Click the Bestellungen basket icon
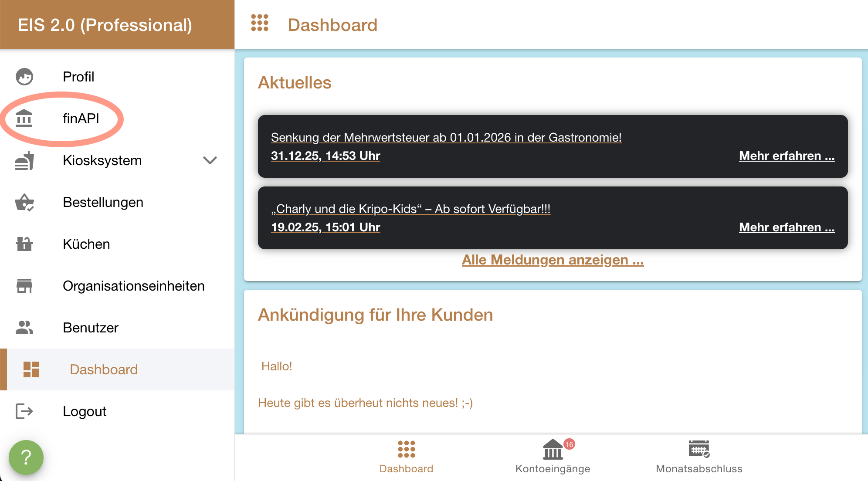Screen dimensions: 868x481 tap(24, 202)
